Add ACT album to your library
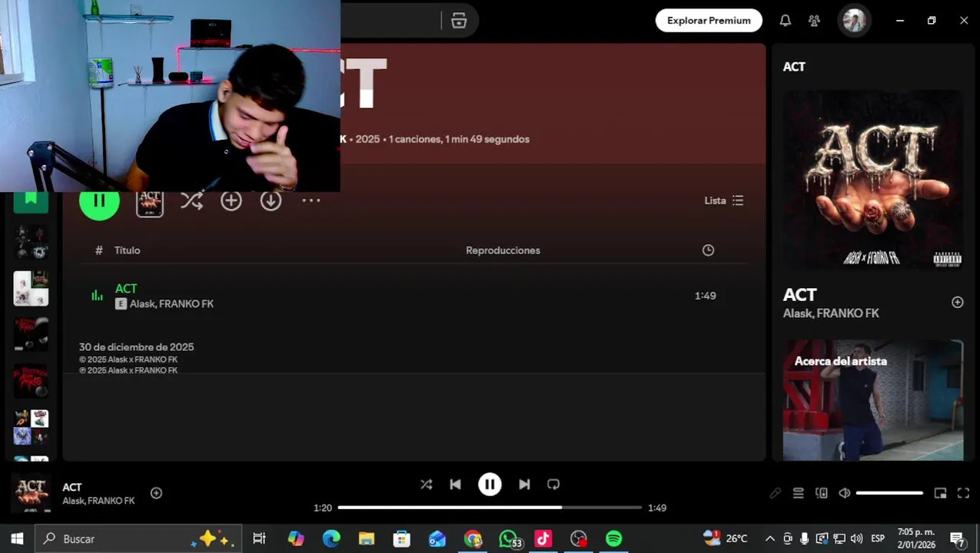Image resolution: width=980 pixels, height=553 pixels. [231, 200]
